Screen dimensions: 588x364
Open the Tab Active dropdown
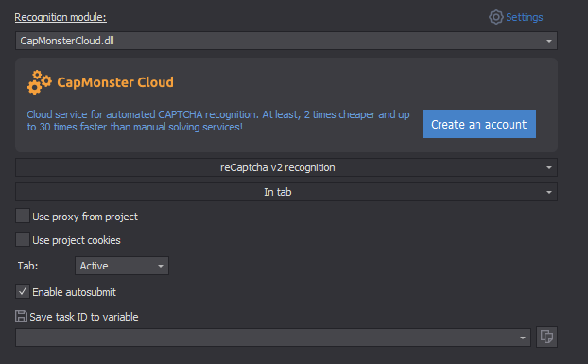[x=122, y=266]
